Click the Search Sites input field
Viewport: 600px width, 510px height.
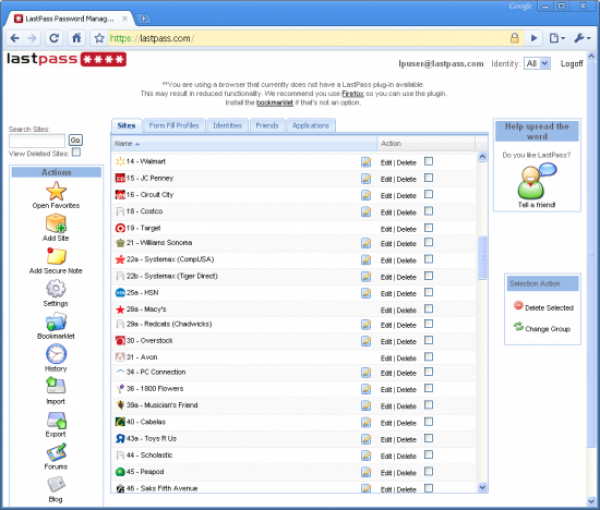pos(37,141)
